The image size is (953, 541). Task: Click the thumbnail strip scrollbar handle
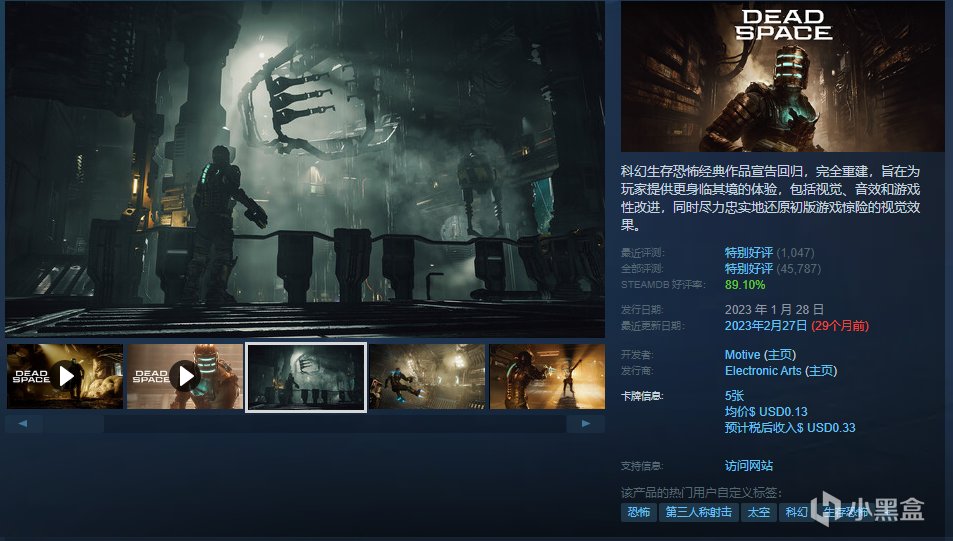pos(74,424)
